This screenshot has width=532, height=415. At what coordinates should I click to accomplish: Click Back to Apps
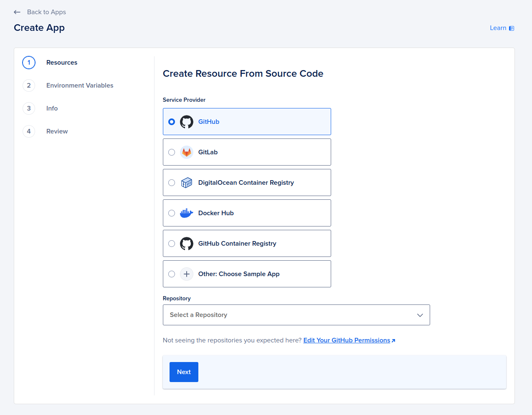(x=46, y=12)
